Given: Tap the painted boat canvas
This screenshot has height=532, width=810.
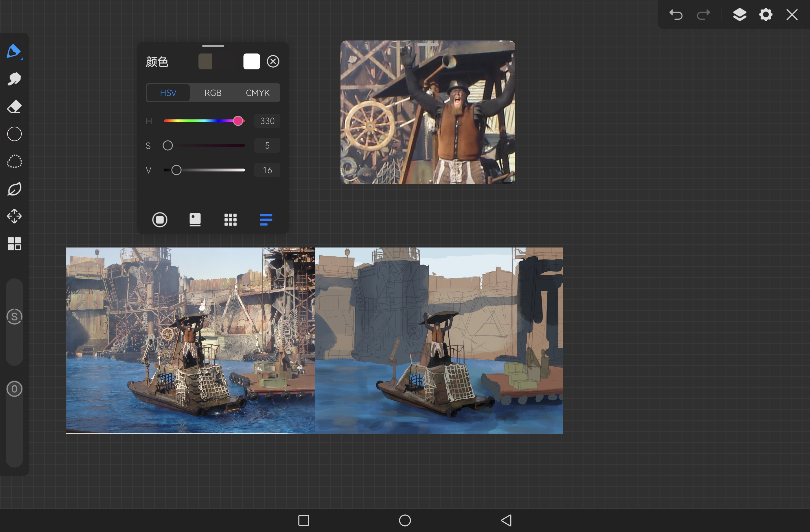Looking at the screenshot, I should click(439, 341).
